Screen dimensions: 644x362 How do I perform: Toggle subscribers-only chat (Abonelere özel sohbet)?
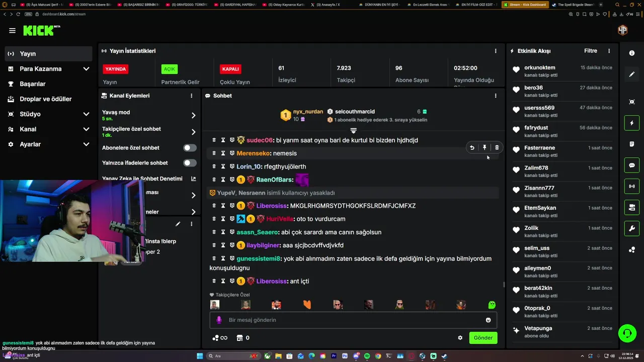(190, 148)
